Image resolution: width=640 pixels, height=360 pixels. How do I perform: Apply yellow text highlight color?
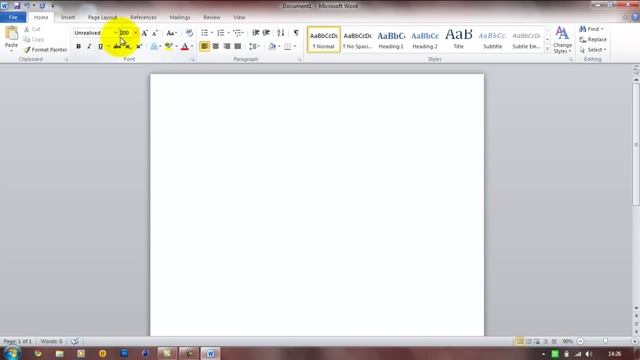169,47
